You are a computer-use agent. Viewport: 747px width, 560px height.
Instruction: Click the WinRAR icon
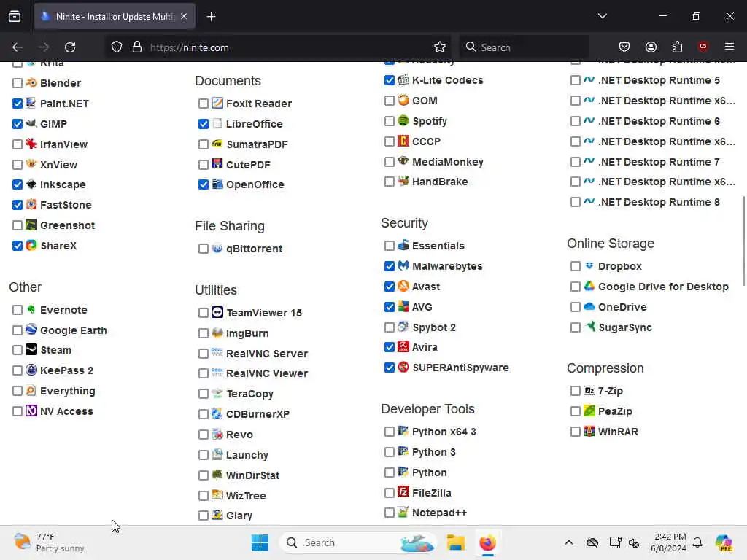coord(589,432)
